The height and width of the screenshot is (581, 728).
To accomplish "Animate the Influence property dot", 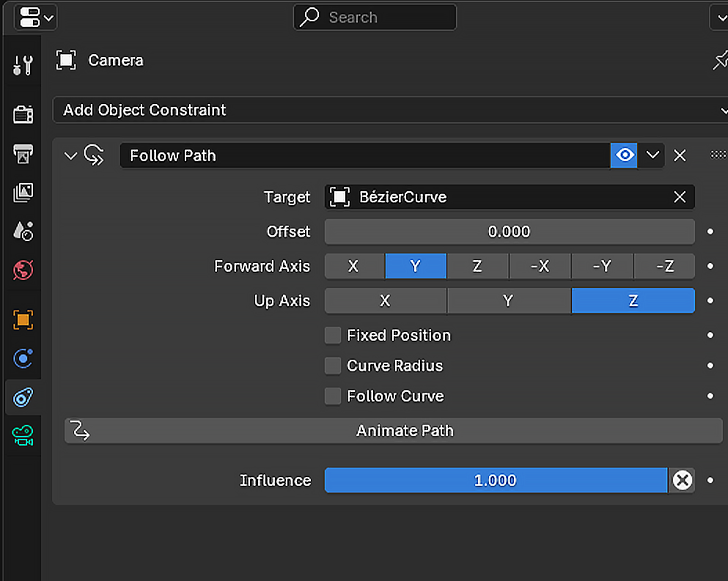I will coord(710,481).
